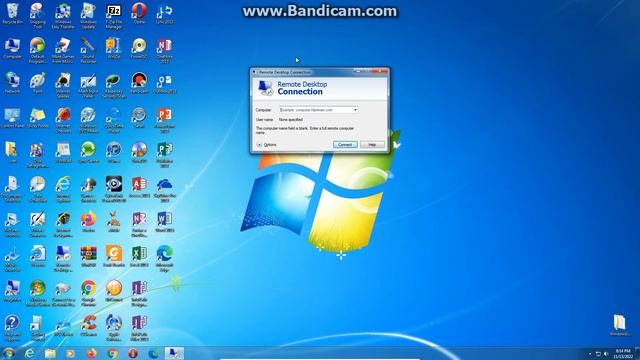This screenshot has height=360, width=640.
Task: Select the folder icon at desktop bottom-right
Action: pos(620,325)
